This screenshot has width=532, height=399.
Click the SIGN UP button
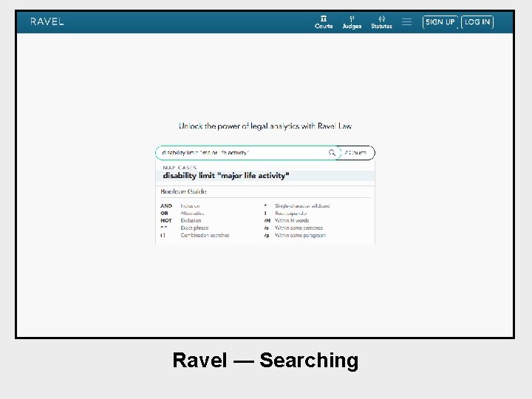440,22
